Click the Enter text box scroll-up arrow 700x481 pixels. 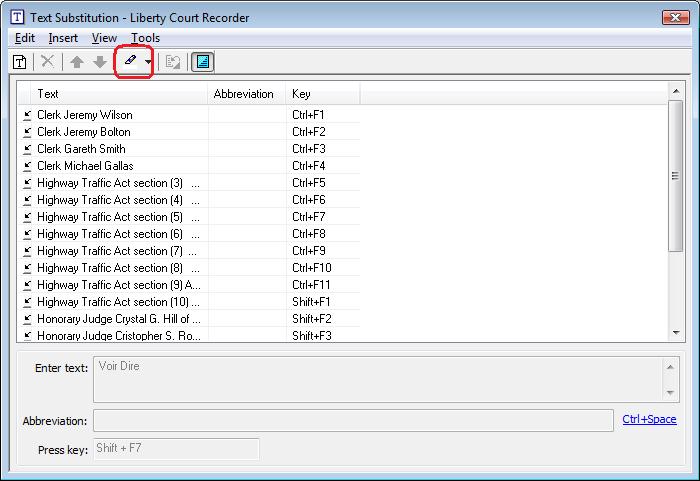click(x=670, y=367)
